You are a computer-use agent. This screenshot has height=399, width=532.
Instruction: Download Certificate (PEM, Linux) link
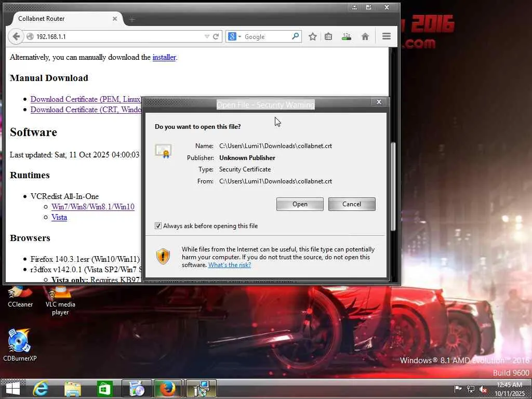coord(86,99)
